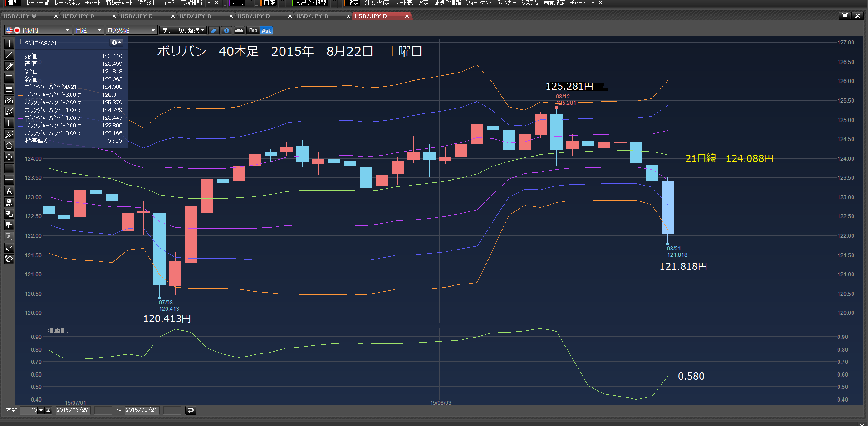This screenshot has width=868, height=426.
Task: Open the 注文 menu
Action: pos(238,3)
